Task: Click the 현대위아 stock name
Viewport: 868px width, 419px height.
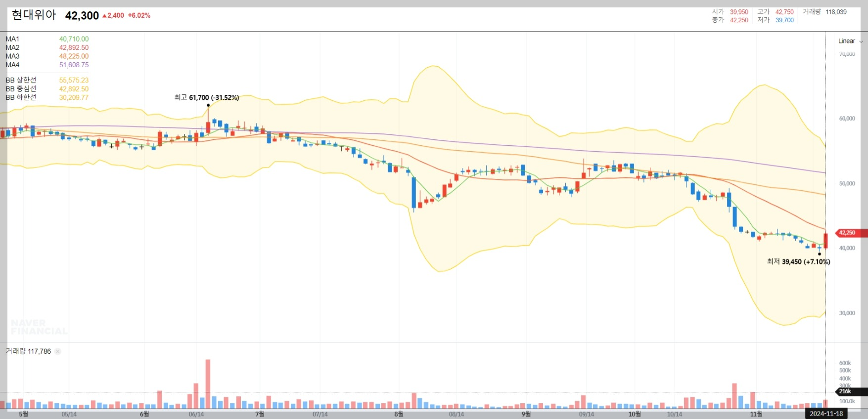Action: tap(34, 15)
